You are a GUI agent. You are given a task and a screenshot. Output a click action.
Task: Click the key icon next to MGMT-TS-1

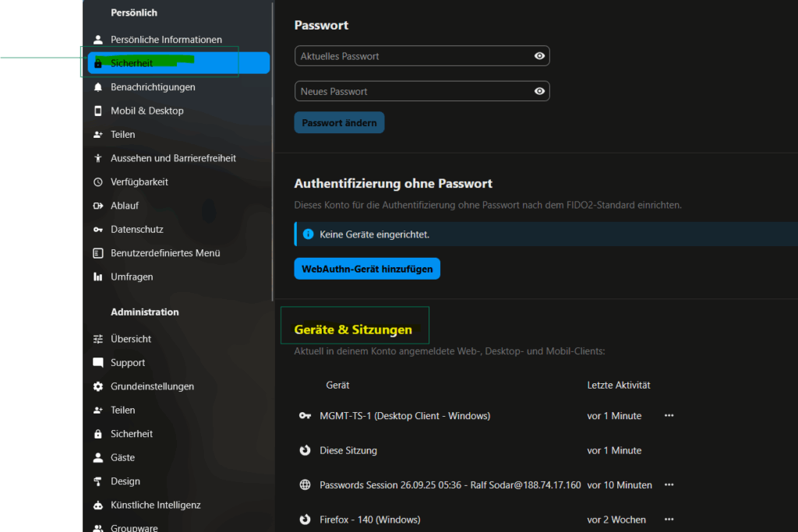(x=305, y=415)
